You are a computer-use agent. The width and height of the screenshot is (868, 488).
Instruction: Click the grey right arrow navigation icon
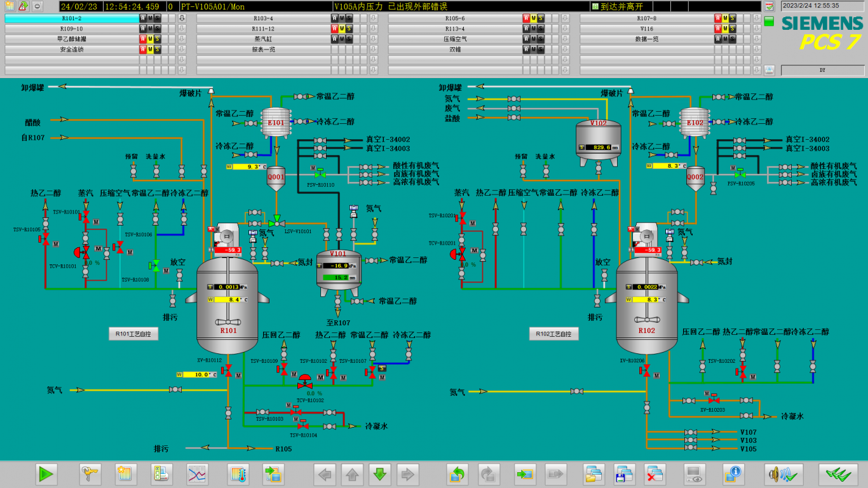(x=408, y=474)
